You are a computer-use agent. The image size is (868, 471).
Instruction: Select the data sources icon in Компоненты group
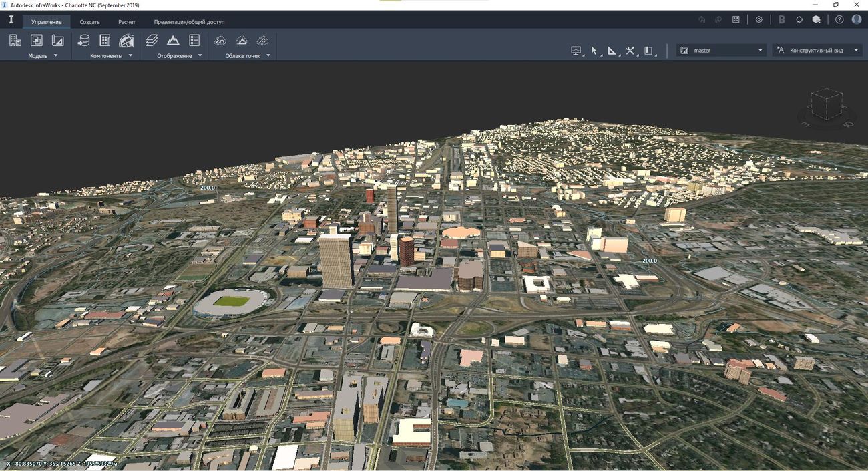83,40
